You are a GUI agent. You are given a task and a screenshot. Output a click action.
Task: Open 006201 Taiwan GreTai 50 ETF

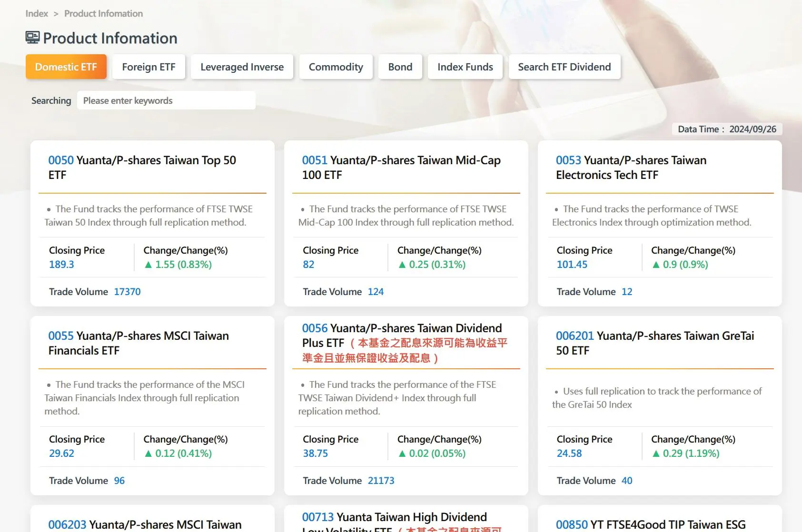(655, 343)
